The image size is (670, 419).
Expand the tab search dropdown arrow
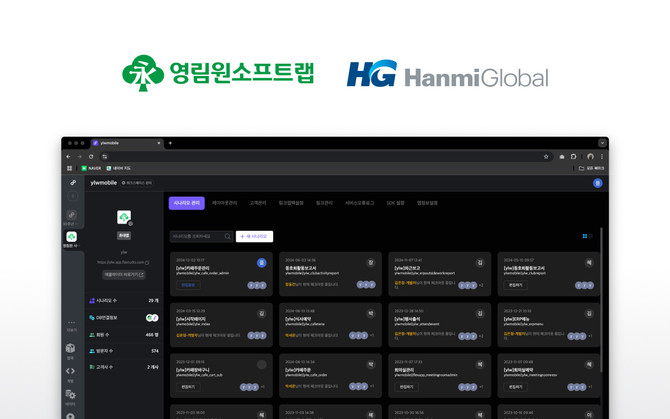click(602, 143)
